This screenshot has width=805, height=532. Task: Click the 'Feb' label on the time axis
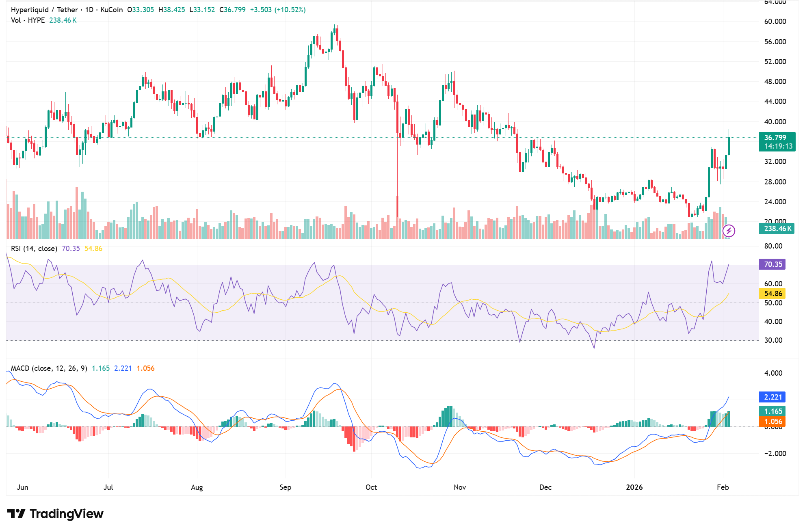pos(724,487)
